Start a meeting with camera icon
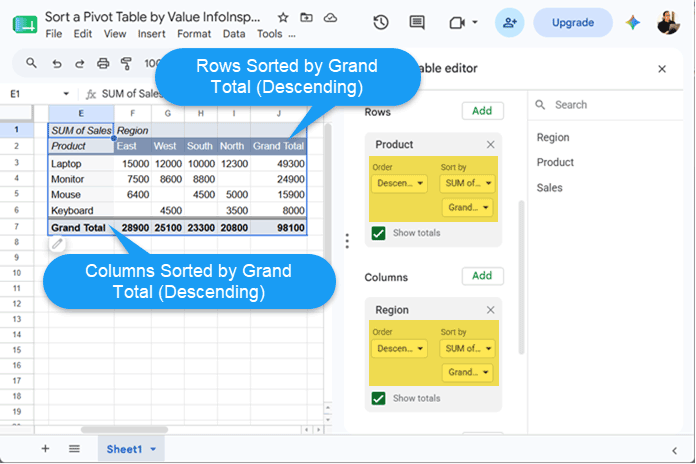The image size is (696, 464). coord(457,22)
